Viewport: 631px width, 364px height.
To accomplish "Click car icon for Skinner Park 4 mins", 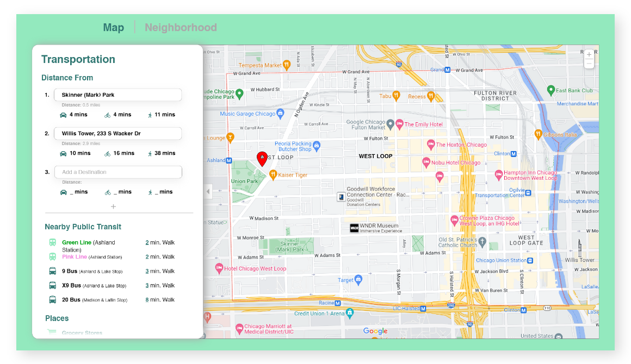I will tap(63, 115).
